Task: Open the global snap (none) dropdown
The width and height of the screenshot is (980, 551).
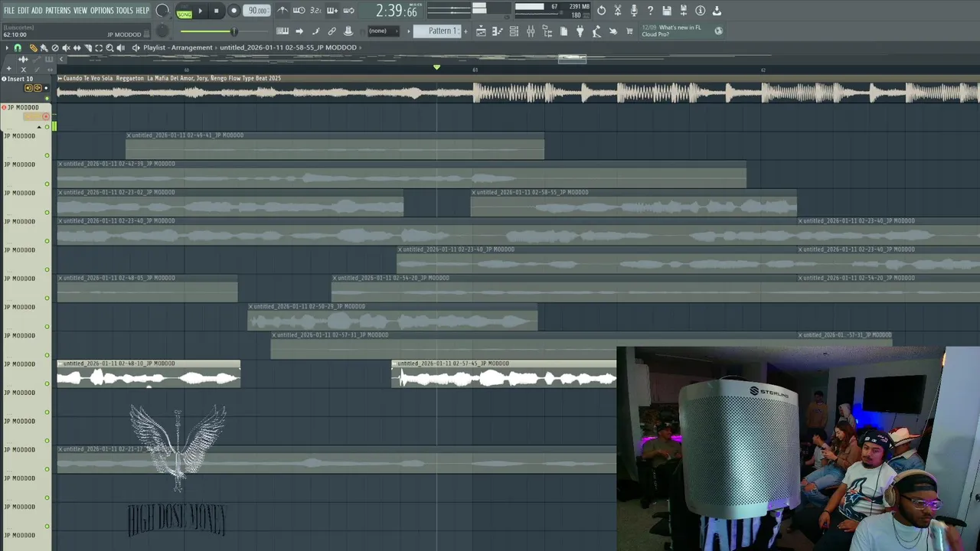Action: [x=383, y=31]
